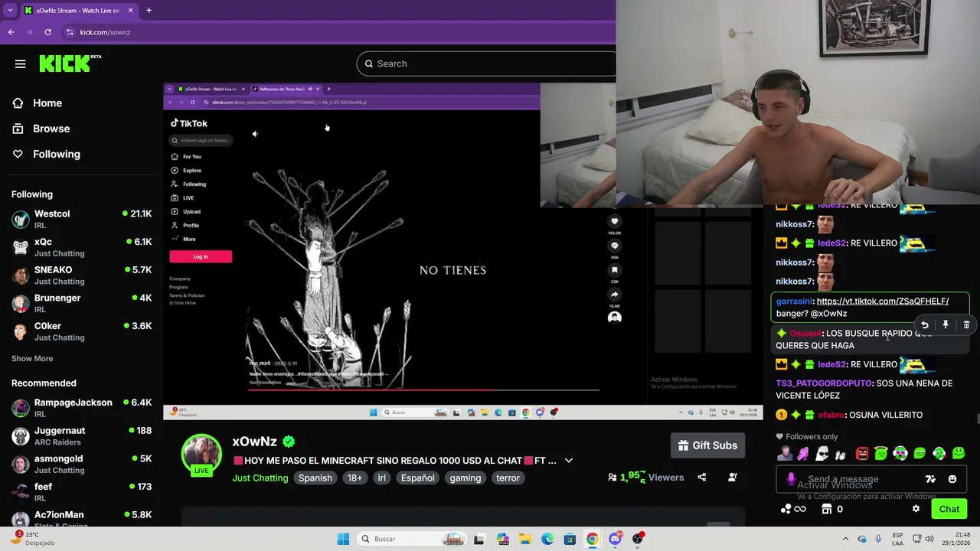This screenshot has width=980, height=551.
Task: Select the gaming tag
Action: 465,478
